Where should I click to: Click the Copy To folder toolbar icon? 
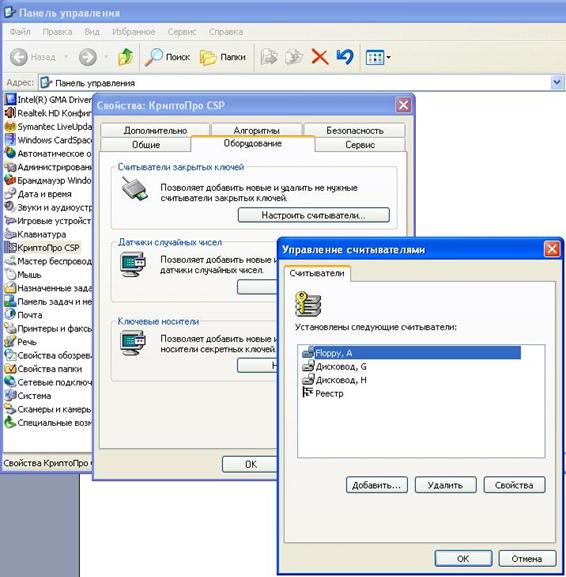[x=294, y=57]
